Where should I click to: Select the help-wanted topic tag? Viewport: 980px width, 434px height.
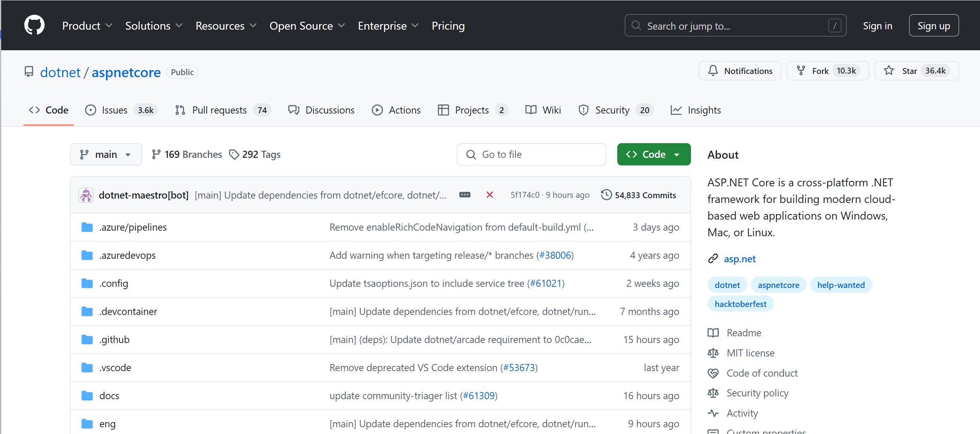(x=841, y=285)
